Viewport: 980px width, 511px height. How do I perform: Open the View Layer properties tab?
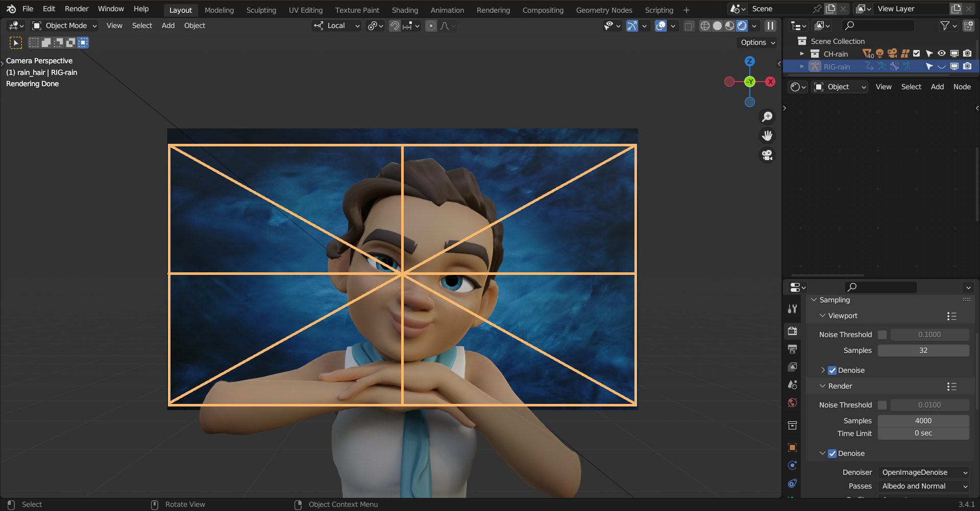(792, 367)
